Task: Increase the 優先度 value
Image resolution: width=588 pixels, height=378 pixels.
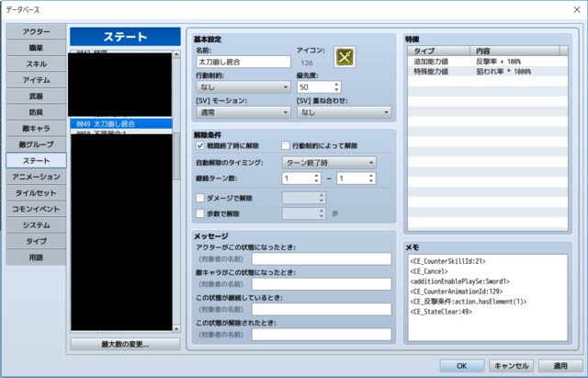Action: coord(336,85)
